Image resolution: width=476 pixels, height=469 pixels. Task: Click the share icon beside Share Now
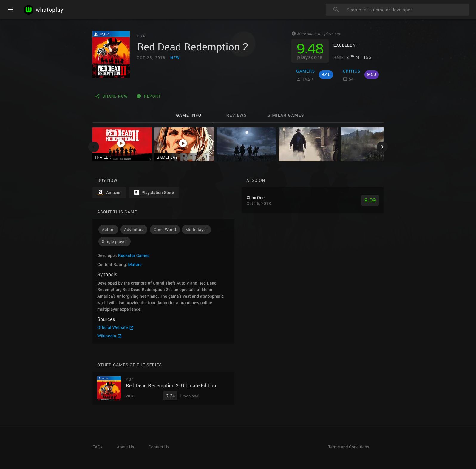[97, 96]
